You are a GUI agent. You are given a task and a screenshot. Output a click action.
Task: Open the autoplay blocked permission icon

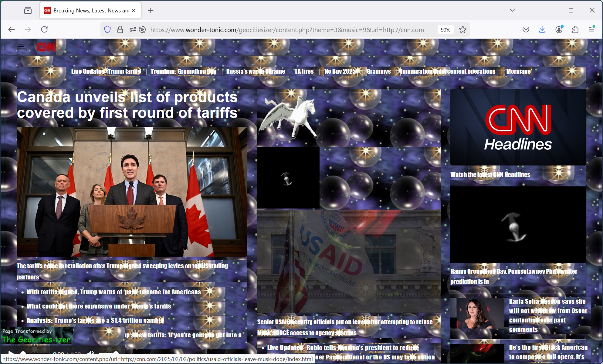(x=142, y=29)
